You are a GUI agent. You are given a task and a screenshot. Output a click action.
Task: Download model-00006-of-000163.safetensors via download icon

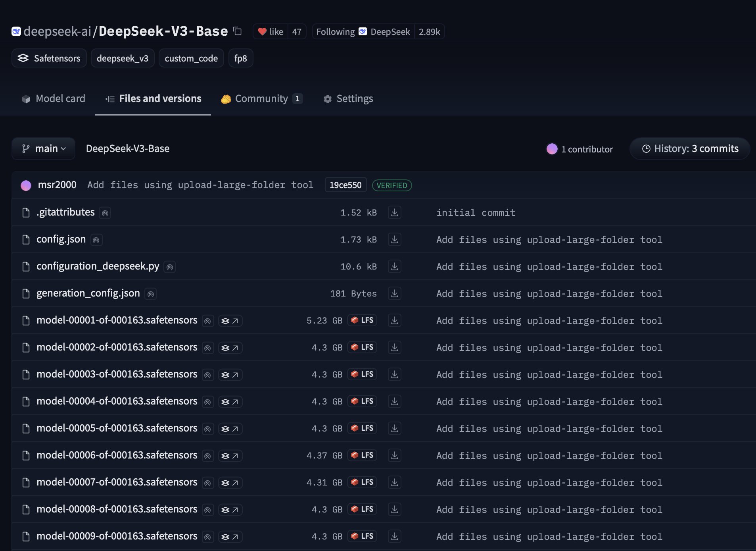(395, 455)
